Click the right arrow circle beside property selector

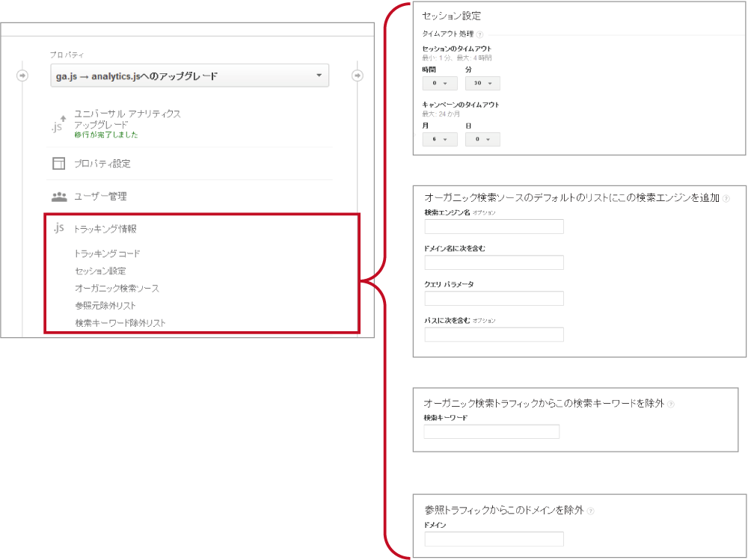click(358, 76)
